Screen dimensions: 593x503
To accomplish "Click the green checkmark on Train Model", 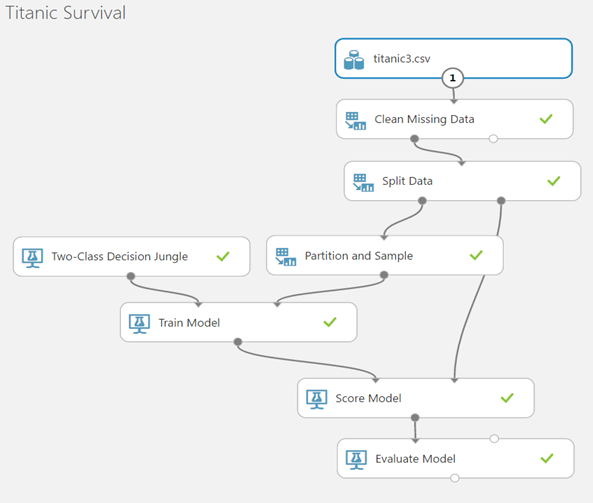I will [x=330, y=322].
